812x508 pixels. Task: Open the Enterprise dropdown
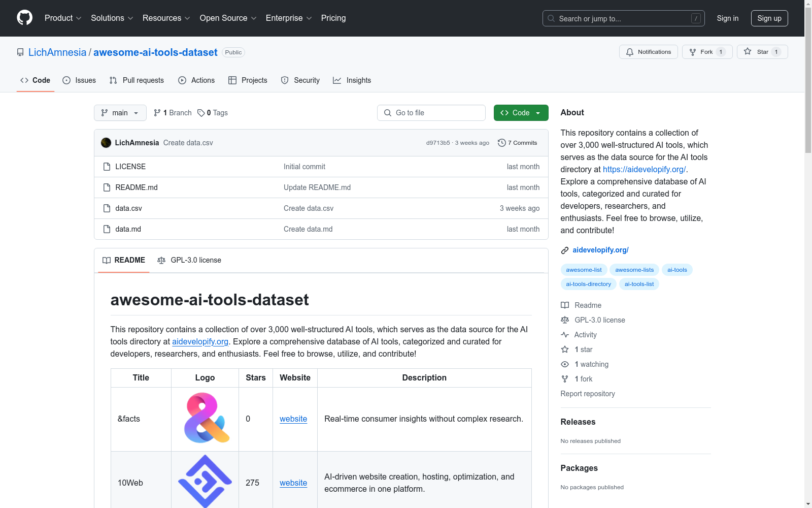[289, 18]
